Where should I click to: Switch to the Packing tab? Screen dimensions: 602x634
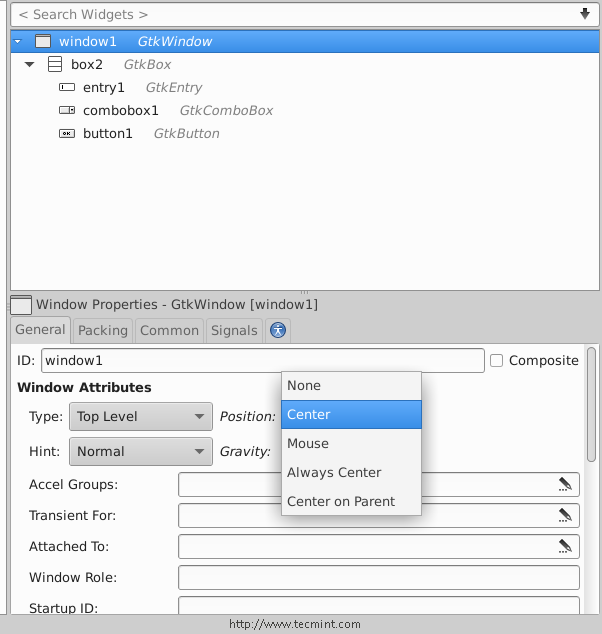103,330
